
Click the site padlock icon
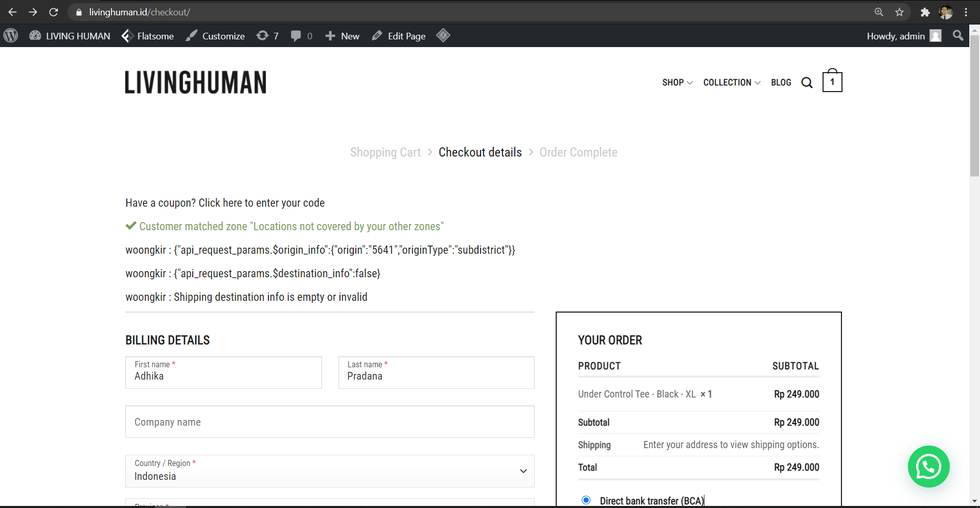pos(79,12)
